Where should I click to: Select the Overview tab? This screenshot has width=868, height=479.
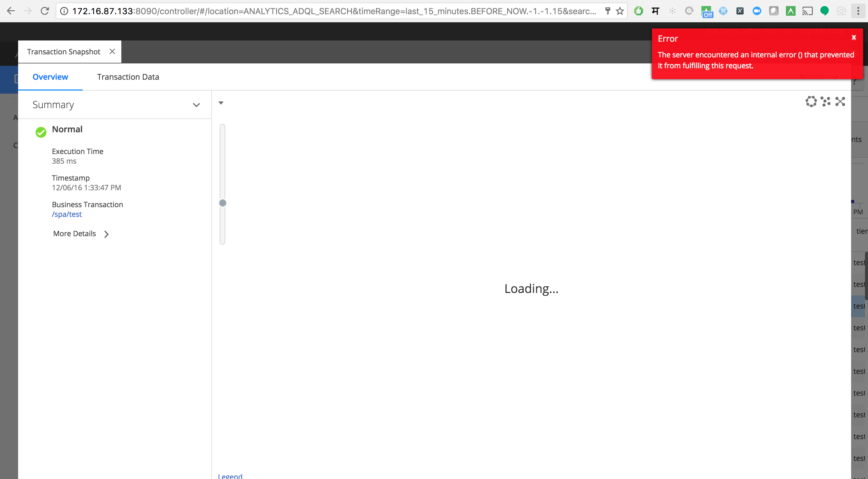(50, 77)
